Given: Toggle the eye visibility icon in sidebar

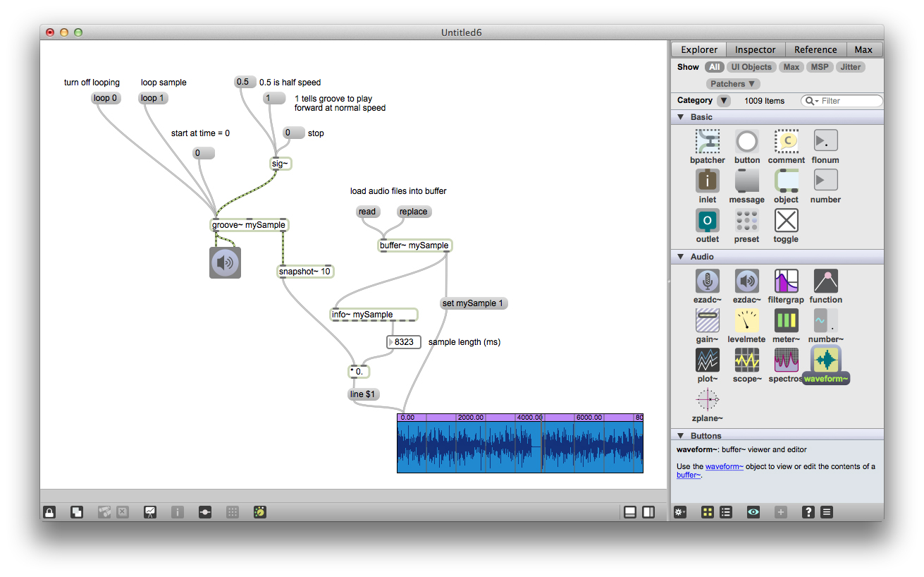Looking at the screenshot, I should pyautogui.click(x=753, y=512).
